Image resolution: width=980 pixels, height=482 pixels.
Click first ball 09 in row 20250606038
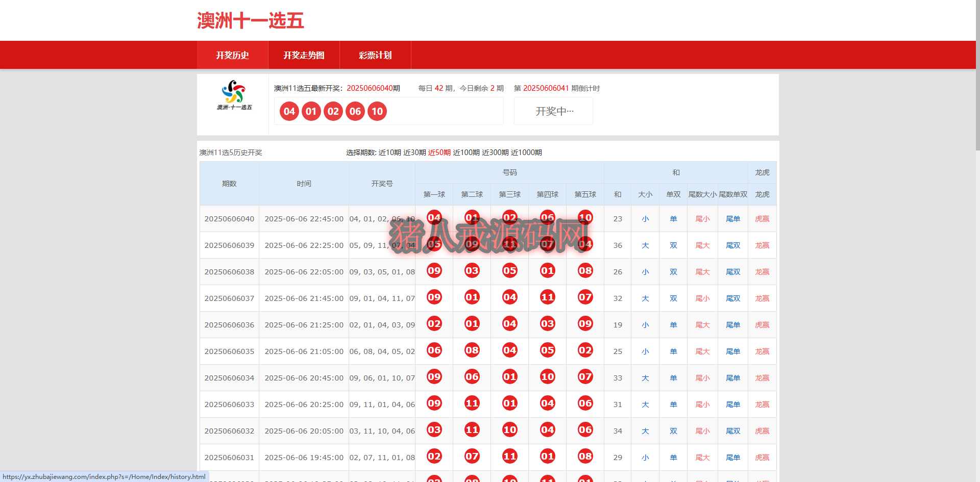pyautogui.click(x=434, y=271)
